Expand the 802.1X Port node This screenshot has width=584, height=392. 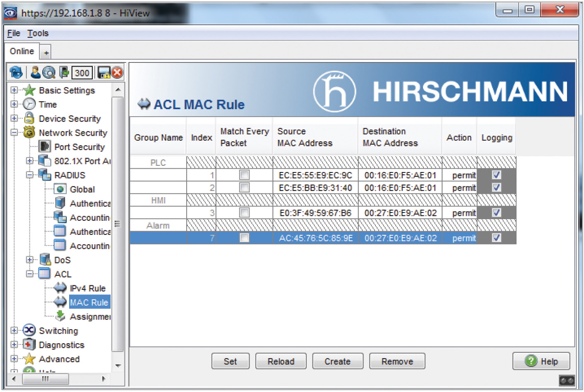point(29,160)
